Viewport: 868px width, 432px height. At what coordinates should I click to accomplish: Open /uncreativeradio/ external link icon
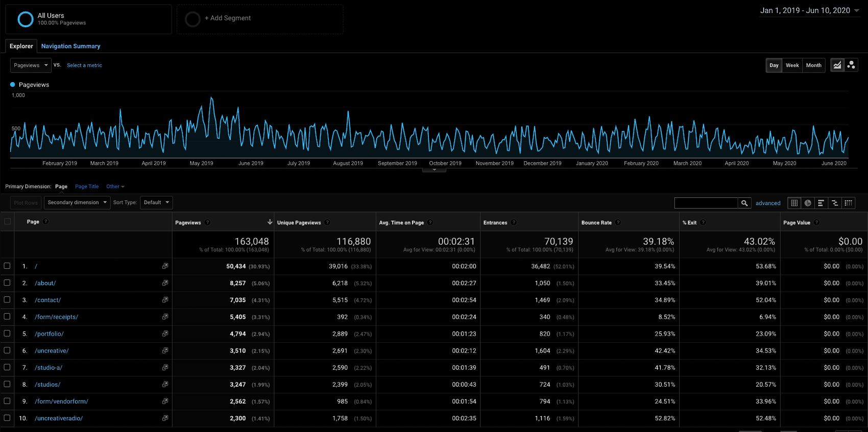pos(165,418)
